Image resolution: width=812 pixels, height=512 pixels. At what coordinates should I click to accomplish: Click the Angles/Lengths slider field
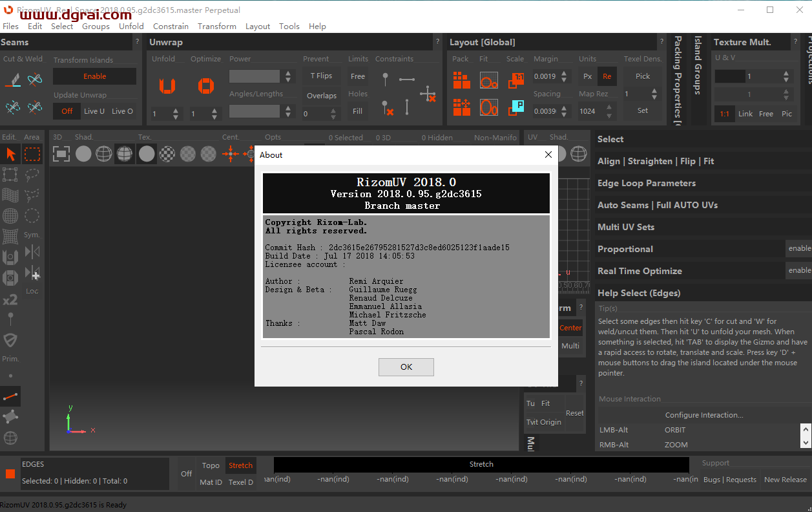pyautogui.click(x=255, y=111)
